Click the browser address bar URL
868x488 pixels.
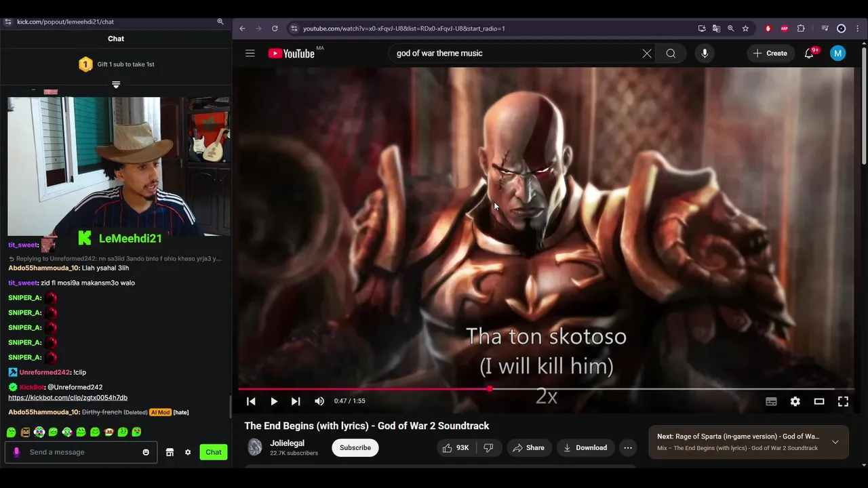pos(404,28)
